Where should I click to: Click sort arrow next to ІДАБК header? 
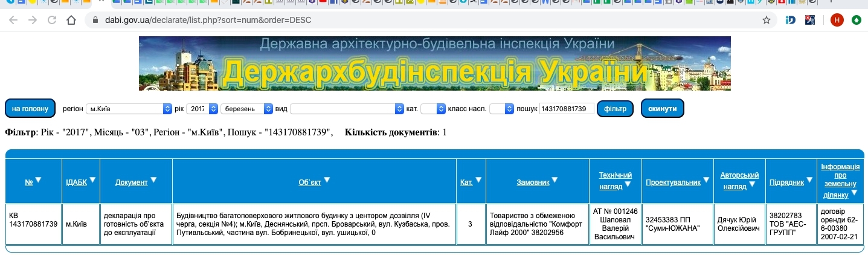point(92,180)
